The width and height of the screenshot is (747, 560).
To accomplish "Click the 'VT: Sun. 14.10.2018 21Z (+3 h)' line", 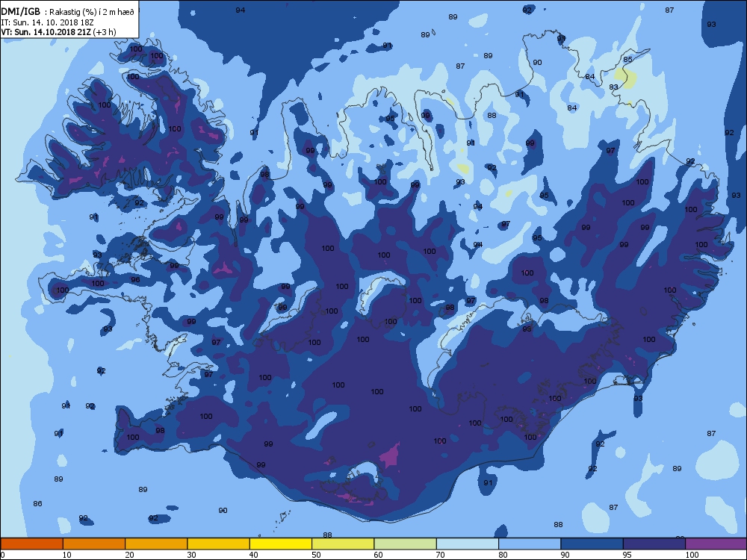I will (58, 32).
